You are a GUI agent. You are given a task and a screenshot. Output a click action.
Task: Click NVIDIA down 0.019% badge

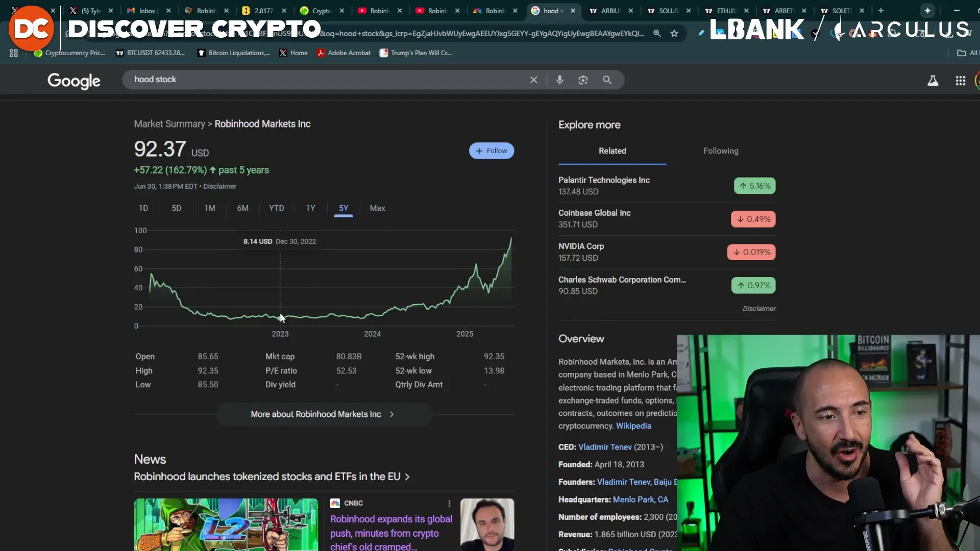pos(751,252)
